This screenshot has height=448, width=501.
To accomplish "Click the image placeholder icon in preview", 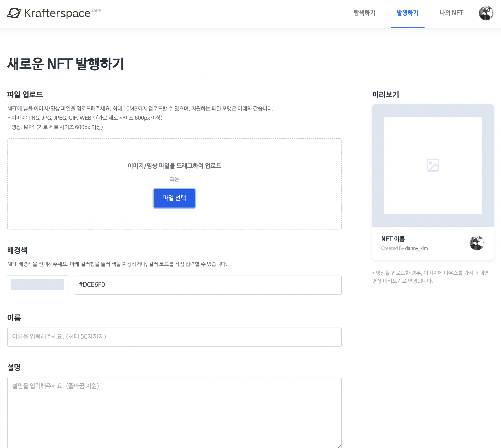I will 433,165.
